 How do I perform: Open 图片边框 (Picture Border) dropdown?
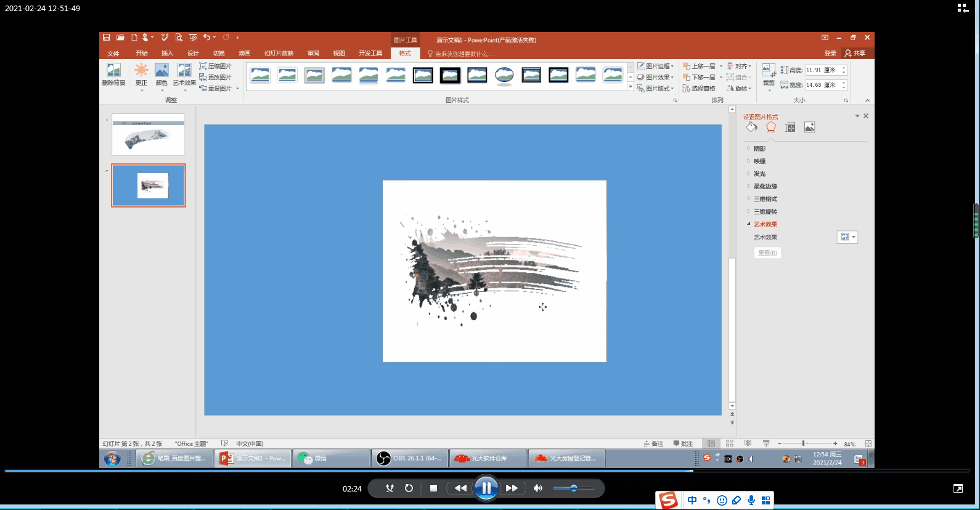click(x=655, y=66)
